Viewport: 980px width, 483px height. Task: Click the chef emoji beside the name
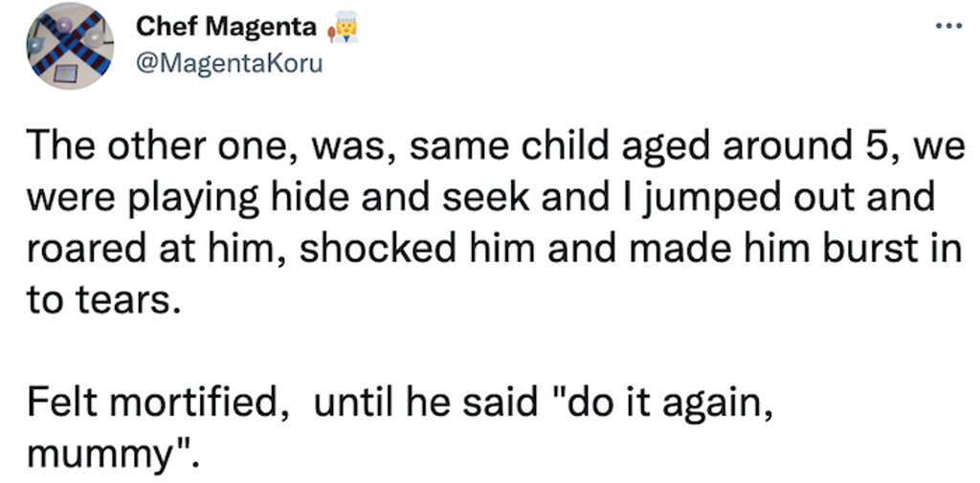(344, 28)
